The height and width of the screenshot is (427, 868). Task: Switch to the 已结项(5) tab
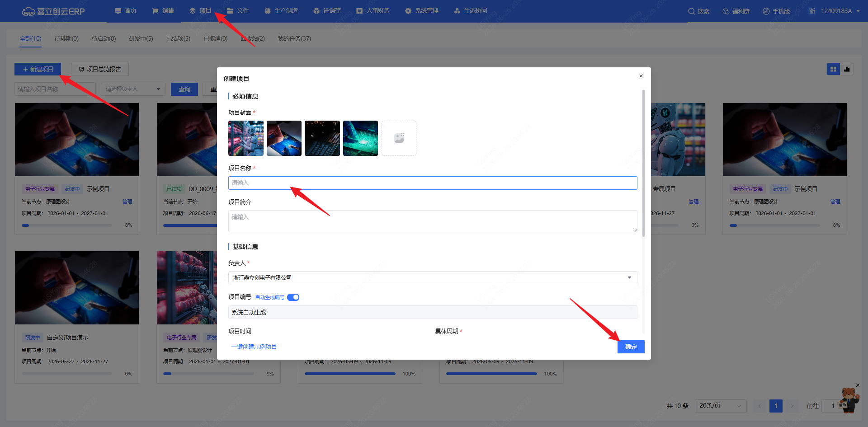click(x=178, y=38)
